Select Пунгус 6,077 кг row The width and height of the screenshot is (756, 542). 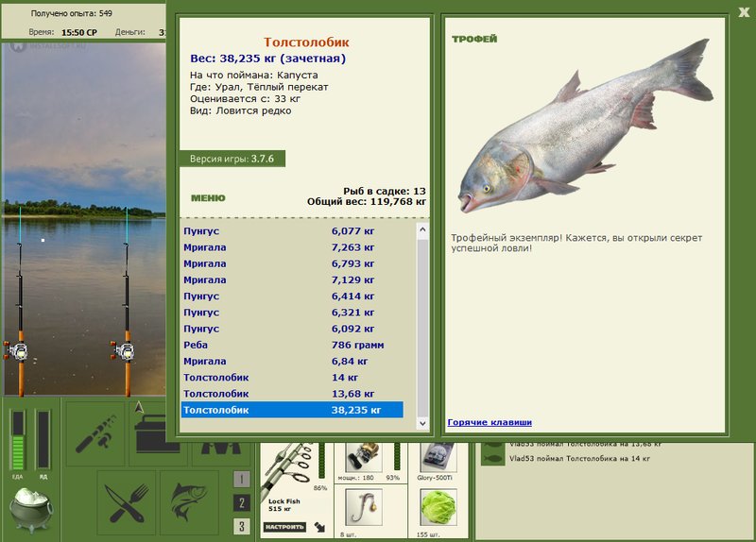[x=293, y=231]
